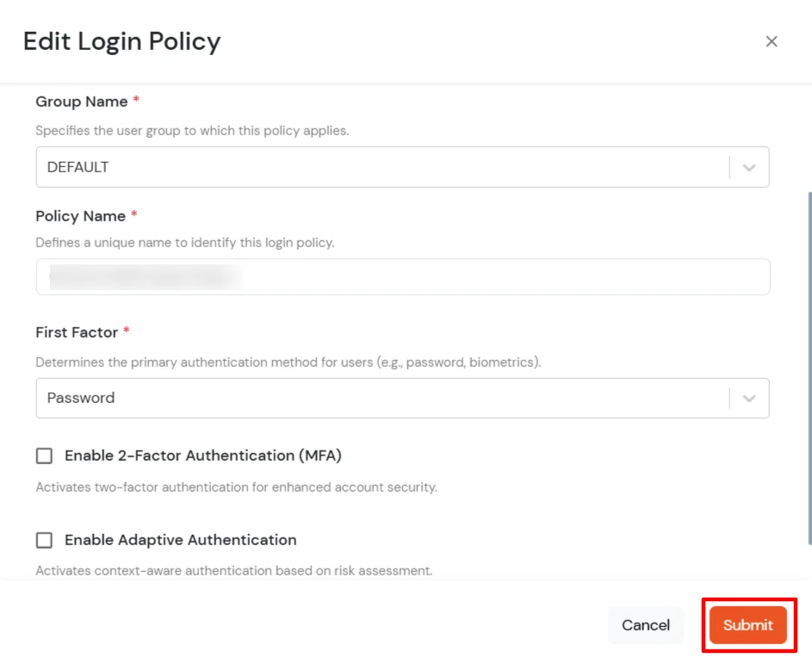Select the DEFAULT group combo box
The image size is (812, 664).
click(x=402, y=166)
